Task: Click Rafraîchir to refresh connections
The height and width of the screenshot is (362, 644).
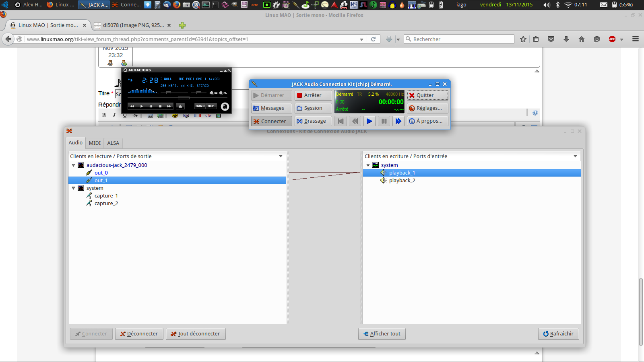Action: 559,334
